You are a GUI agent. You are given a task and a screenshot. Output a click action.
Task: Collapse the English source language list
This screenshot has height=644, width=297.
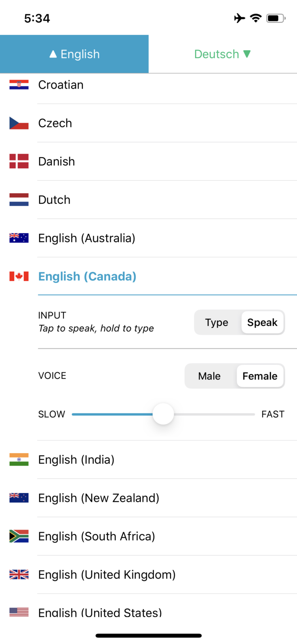[x=74, y=54]
